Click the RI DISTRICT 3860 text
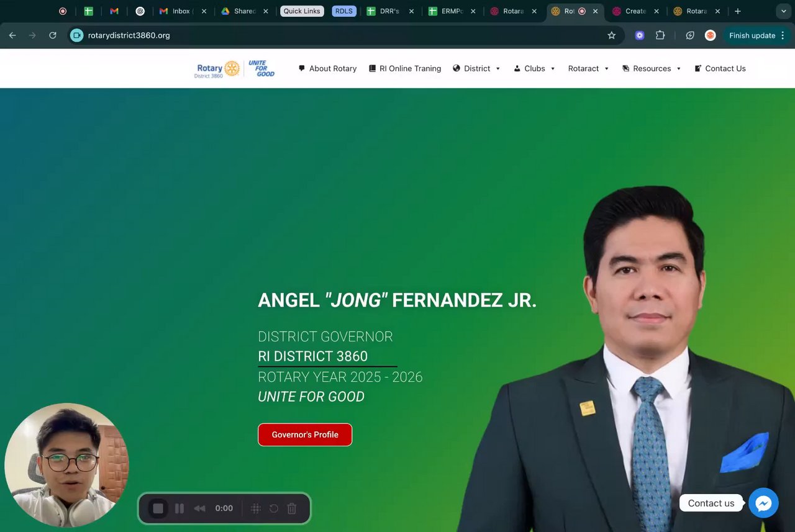Image resolution: width=795 pixels, height=532 pixels. point(313,356)
